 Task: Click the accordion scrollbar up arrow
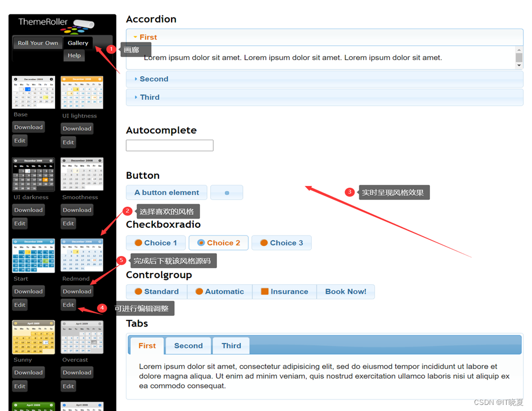519,50
